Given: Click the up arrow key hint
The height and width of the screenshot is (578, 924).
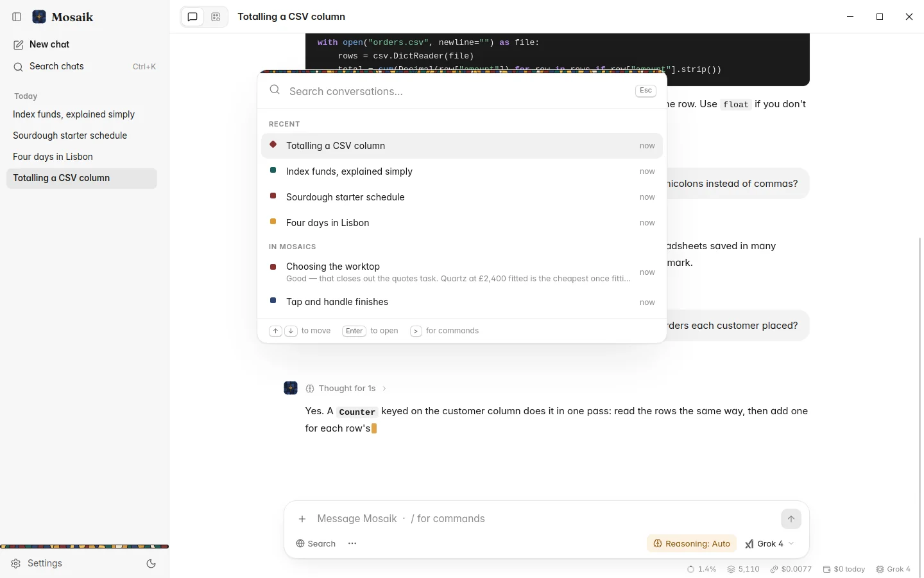Looking at the screenshot, I should point(275,331).
